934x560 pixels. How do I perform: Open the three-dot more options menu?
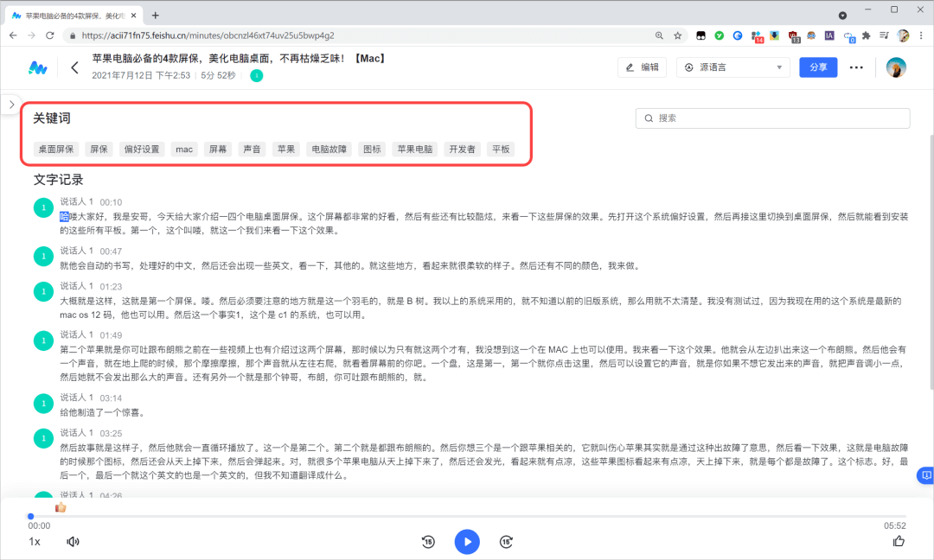(856, 67)
